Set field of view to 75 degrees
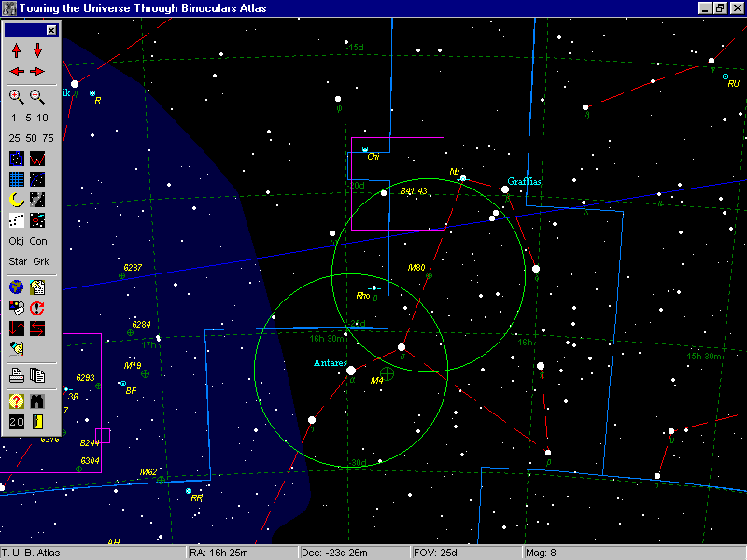 point(48,138)
